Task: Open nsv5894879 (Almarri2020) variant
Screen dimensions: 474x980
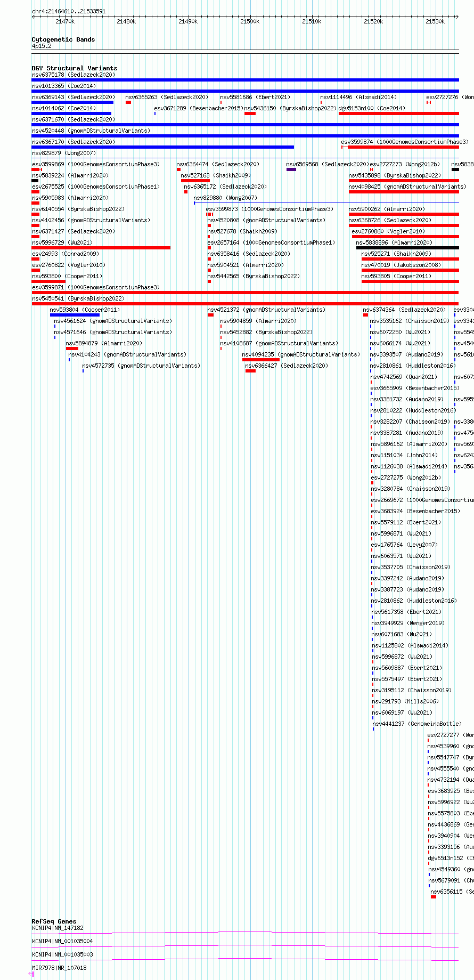Action: tap(104, 343)
